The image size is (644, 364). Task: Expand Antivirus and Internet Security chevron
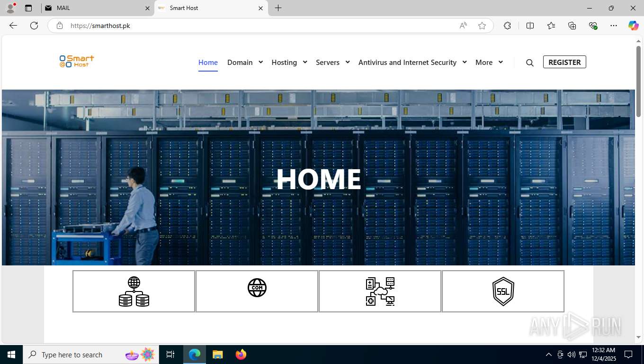465,62
